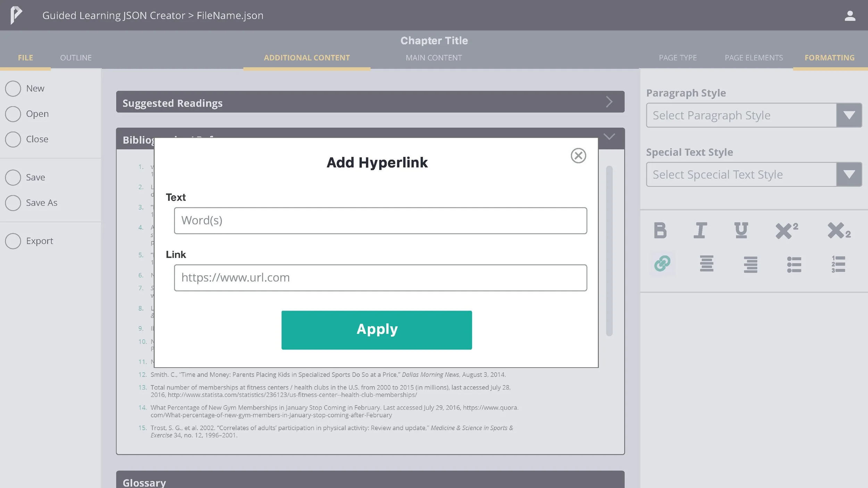This screenshot has height=488, width=868.
Task: Close the Add Hyperlink dialog
Action: 578,155
